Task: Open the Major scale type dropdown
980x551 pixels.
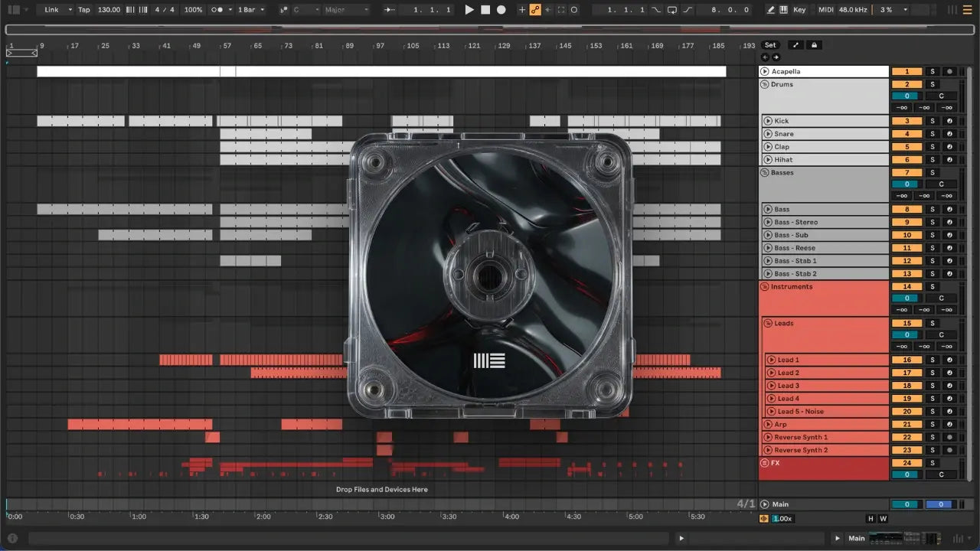Action: tap(346, 10)
